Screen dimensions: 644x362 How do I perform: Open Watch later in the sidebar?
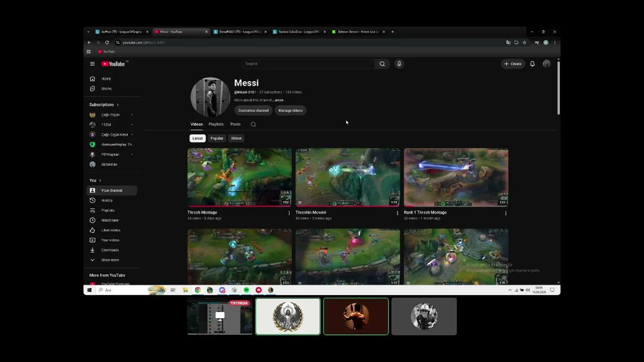point(110,220)
